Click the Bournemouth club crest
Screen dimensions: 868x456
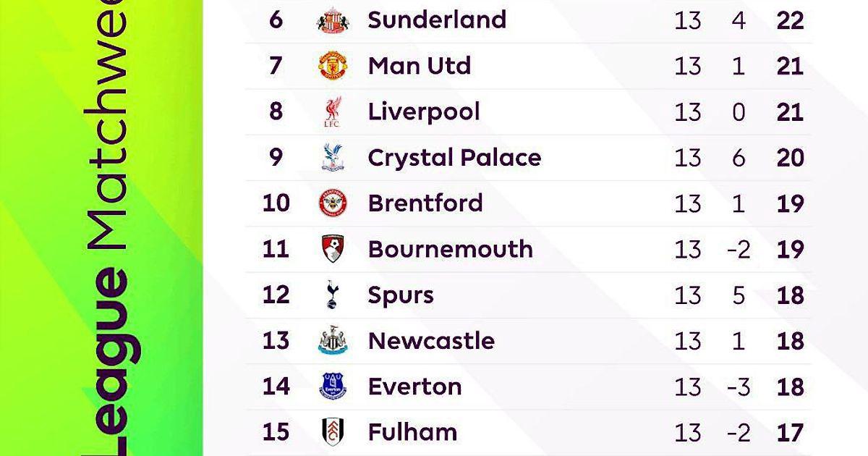coord(333,249)
